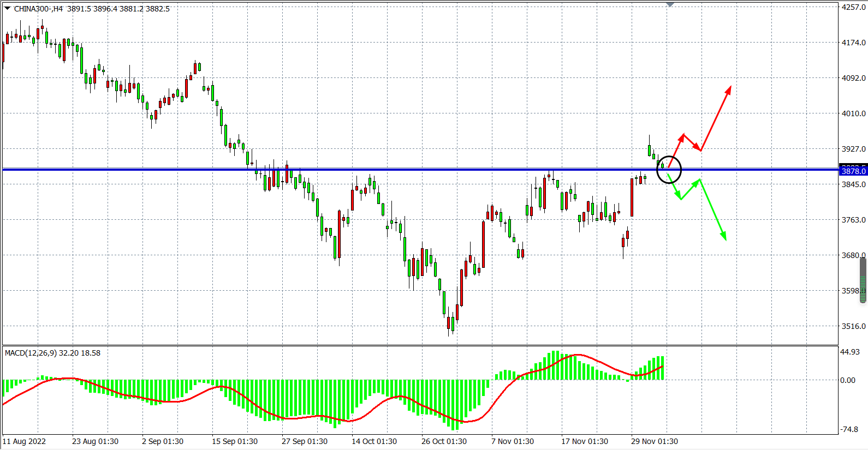The image size is (868, 450).
Task: Click the 44.93 MACD scale value
Action: click(850, 352)
